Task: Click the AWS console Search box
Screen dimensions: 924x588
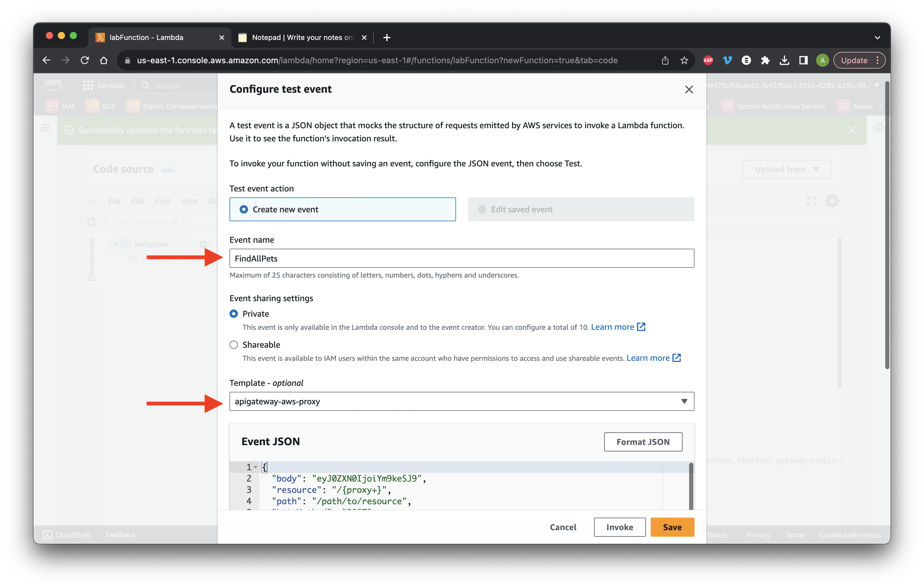Action: (x=176, y=85)
